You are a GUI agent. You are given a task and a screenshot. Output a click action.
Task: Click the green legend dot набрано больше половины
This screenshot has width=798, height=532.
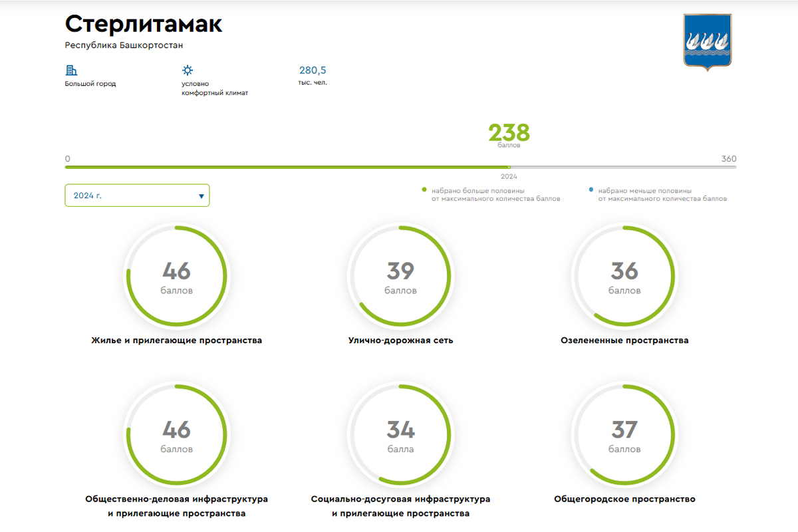[424, 190]
